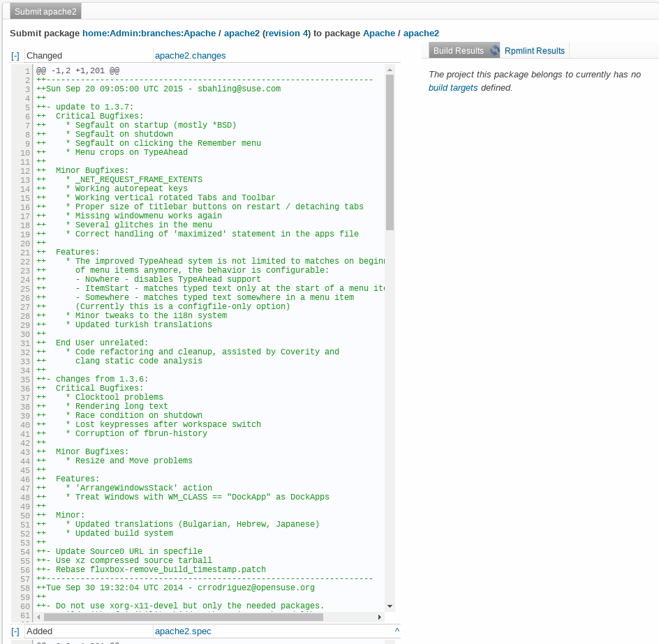Click the caret to jump to top

click(397, 631)
